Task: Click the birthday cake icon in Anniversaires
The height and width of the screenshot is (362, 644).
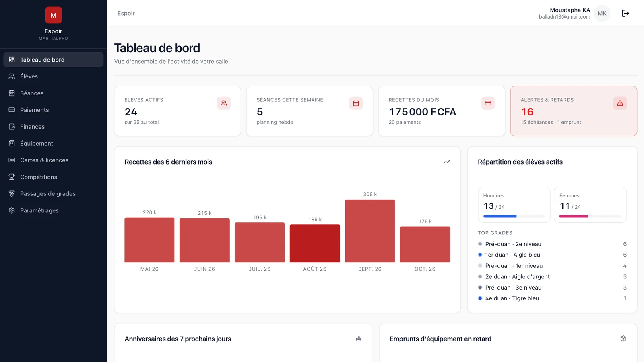Action: pos(358,339)
